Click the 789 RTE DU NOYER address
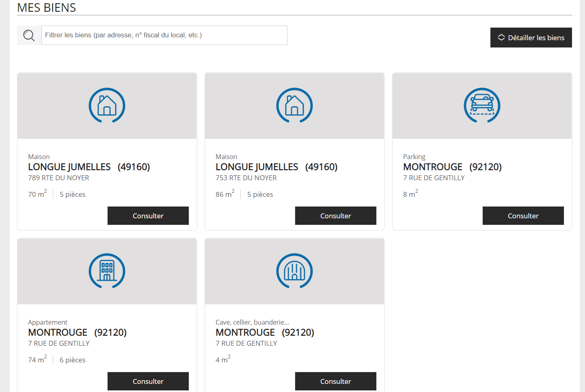Viewport: 585px width, 392px height. pyautogui.click(x=58, y=178)
